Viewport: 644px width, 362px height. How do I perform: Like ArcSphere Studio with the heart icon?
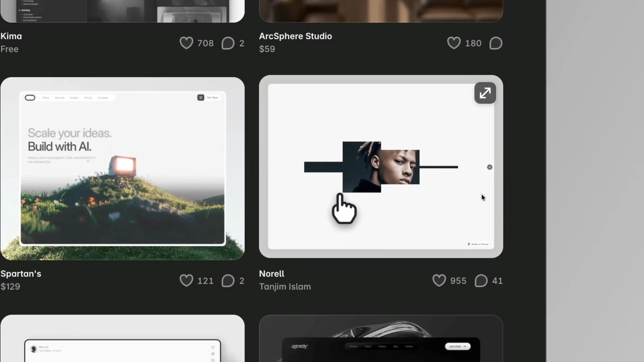pos(454,43)
